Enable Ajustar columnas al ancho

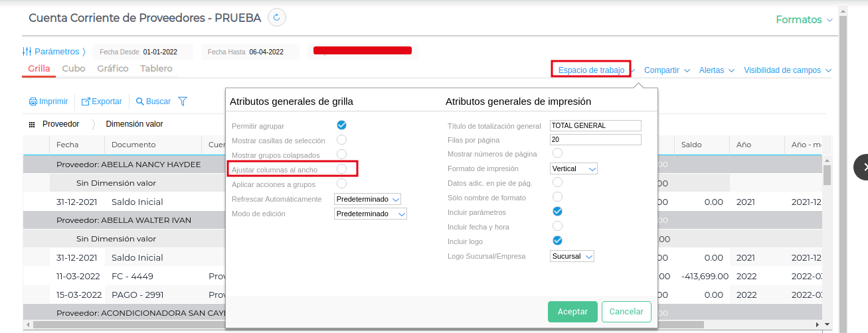click(341, 168)
